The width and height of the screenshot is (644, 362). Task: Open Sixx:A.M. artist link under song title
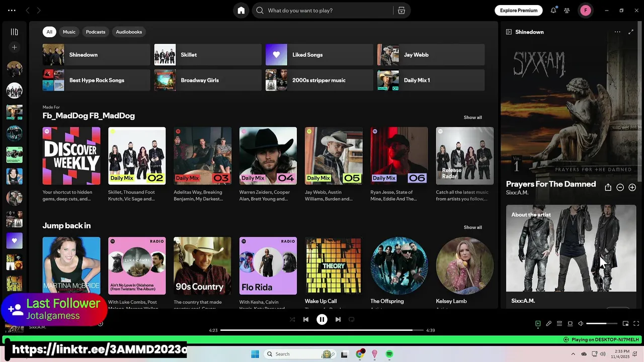point(517,193)
